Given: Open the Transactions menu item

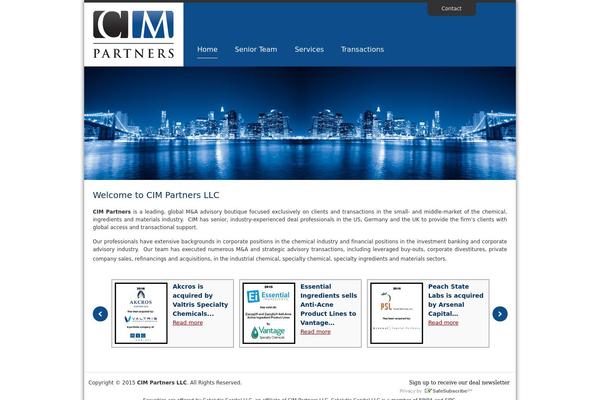Looking at the screenshot, I should click(x=362, y=49).
